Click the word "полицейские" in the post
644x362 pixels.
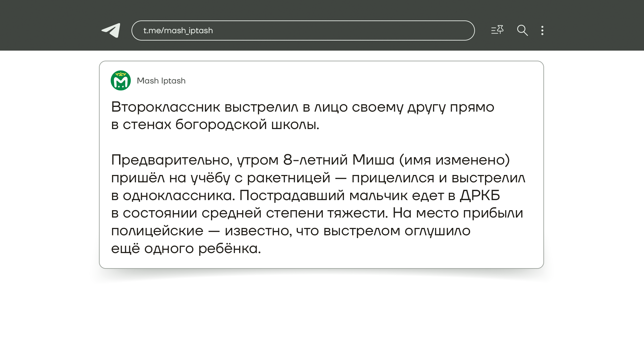point(157,231)
